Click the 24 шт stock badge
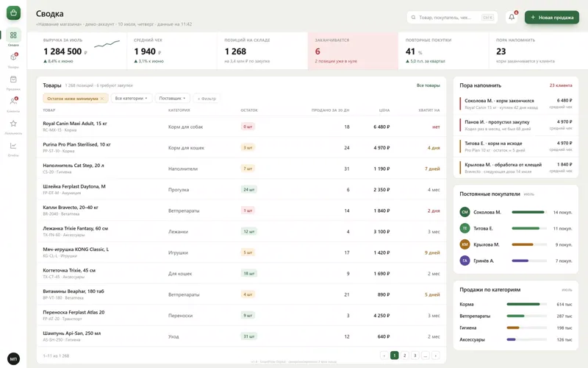 249,190
